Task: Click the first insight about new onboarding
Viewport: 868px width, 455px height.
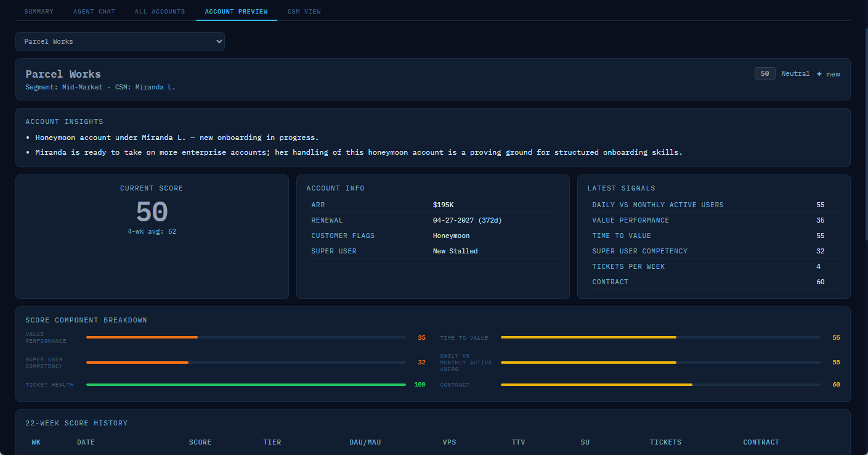Action: [x=177, y=137]
